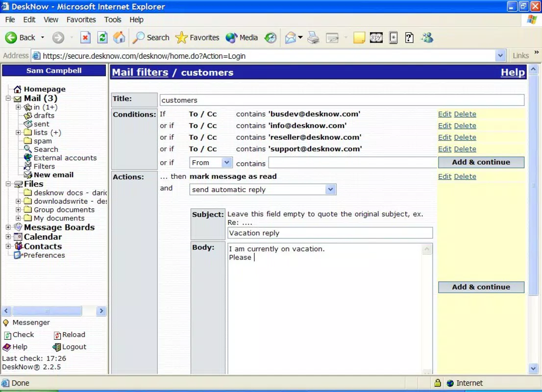The height and width of the screenshot is (392, 542).
Task: Click the condition contains text field
Action: [353, 163]
